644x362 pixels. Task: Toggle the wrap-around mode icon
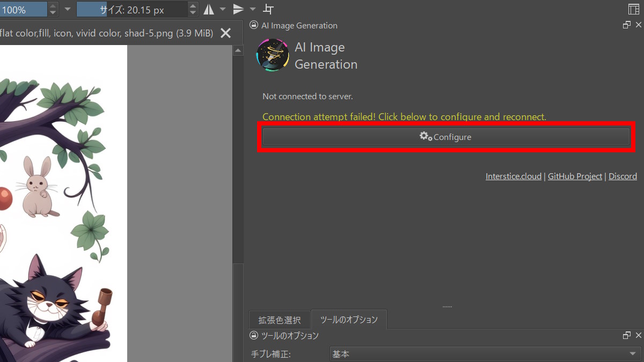click(269, 9)
